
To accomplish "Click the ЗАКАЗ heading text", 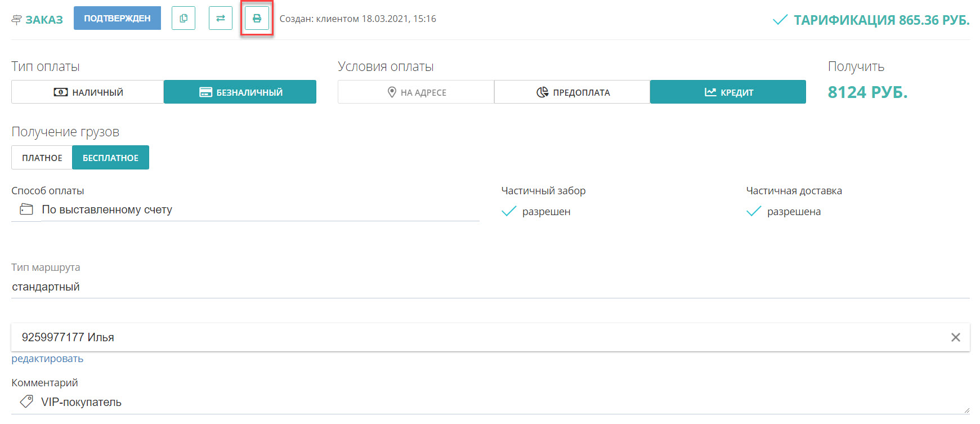I will (44, 20).
